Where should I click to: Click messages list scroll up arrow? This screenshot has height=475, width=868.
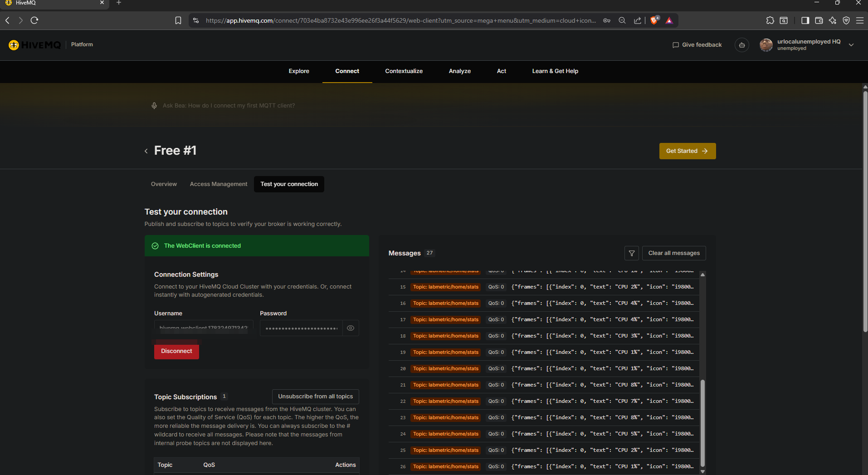(702, 274)
